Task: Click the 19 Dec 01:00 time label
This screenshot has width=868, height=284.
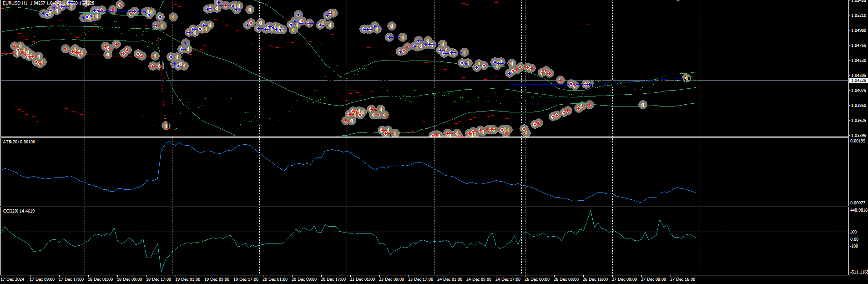Action: [187, 279]
